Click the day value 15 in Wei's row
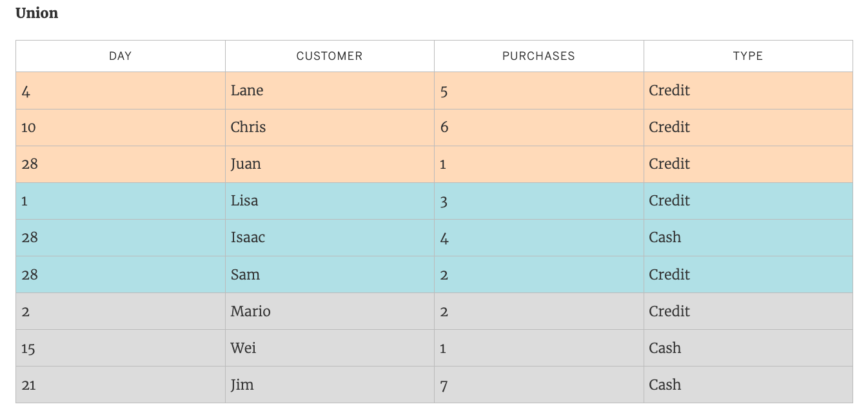The image size is (868, 420). pos(28,349)
